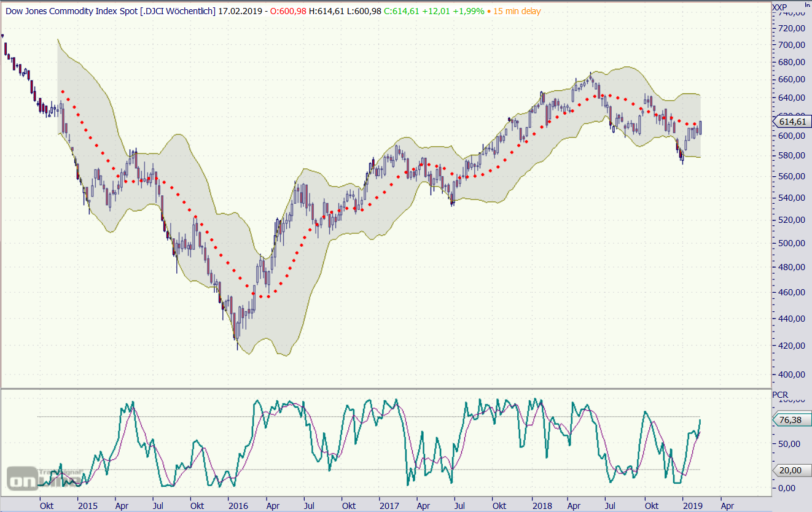Click the 700,00 price axis label
This screenshot has height=512, width=812.
(x=791, y=45)
